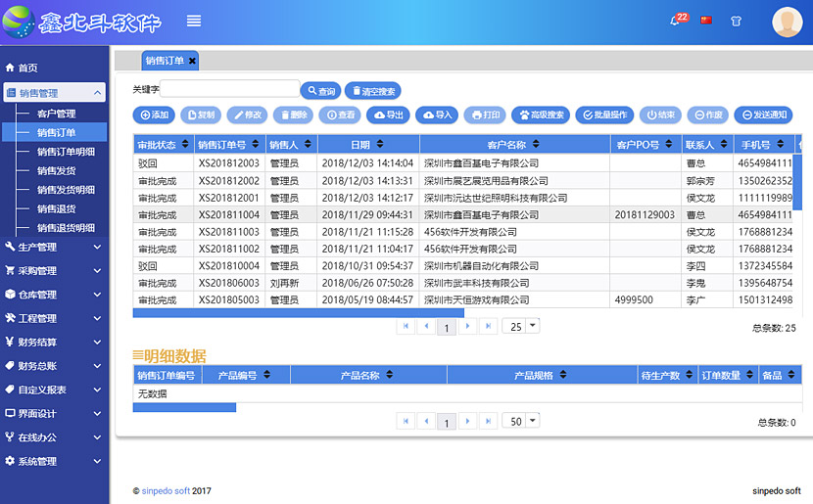Click the 修改 edit button
The width and height of the screenshot is (813, 504).
247,115
